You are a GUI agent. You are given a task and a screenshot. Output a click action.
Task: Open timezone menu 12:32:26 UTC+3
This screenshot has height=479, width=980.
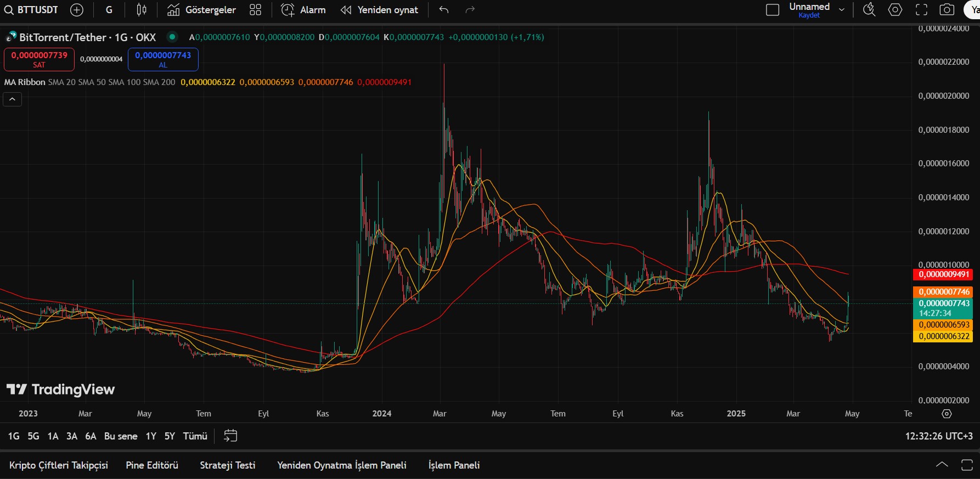click(x=939, y=436)
